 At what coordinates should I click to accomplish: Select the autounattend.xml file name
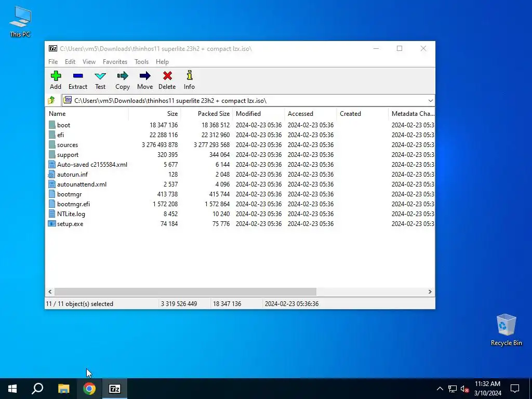point(82,184)
